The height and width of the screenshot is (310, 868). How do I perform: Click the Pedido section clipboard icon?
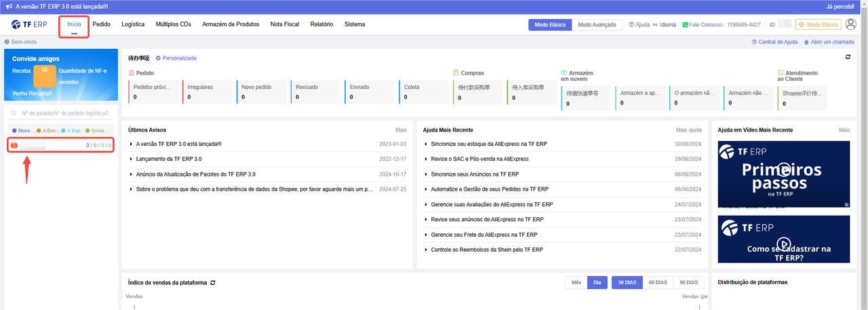132,73
